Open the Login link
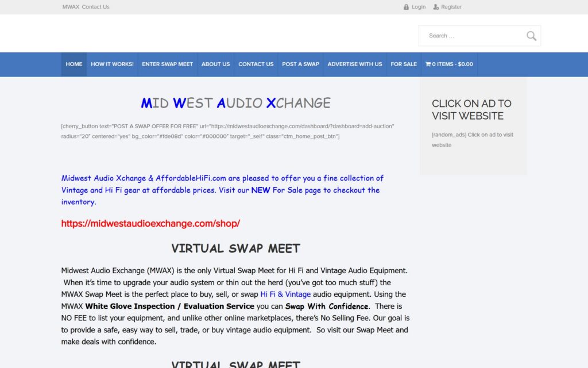 [x=419, y=7]
